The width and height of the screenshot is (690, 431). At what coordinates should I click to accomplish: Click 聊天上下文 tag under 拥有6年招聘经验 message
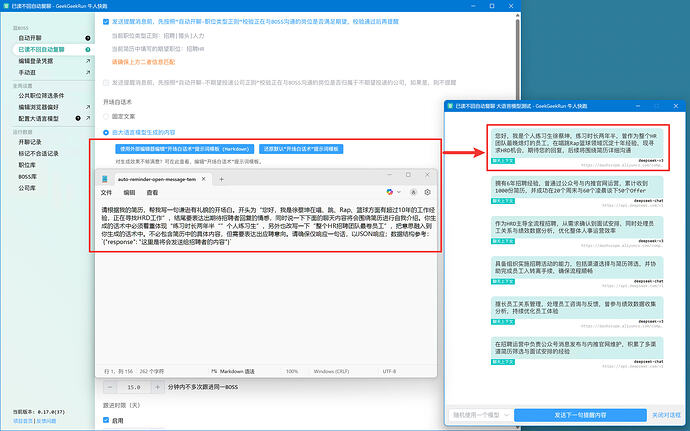pyautogui.click(x=503, y=201)
